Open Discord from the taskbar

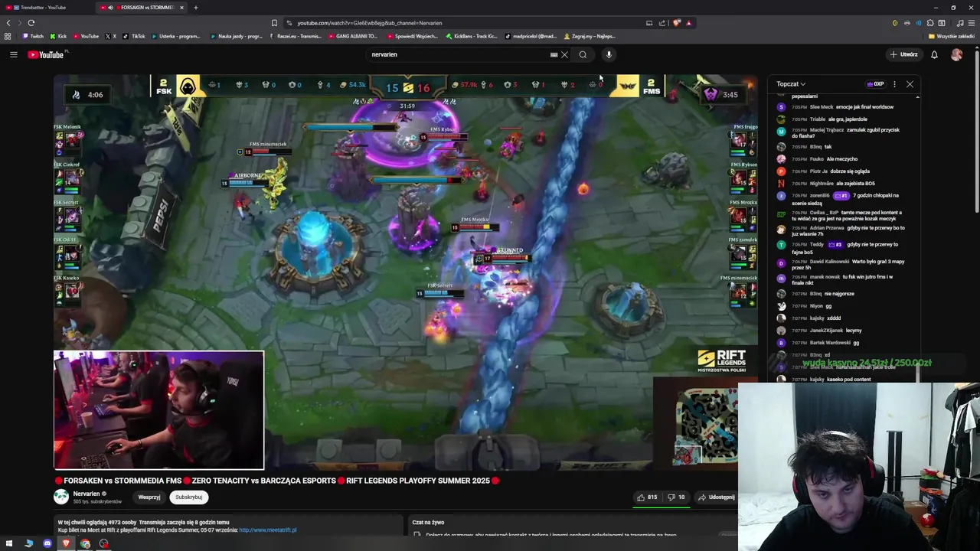[47, 543]
